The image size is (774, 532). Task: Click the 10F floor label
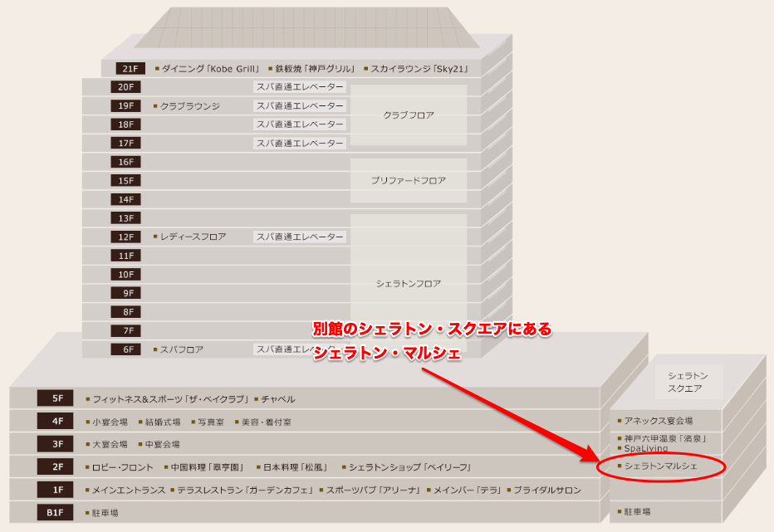(x=126, y=275)
